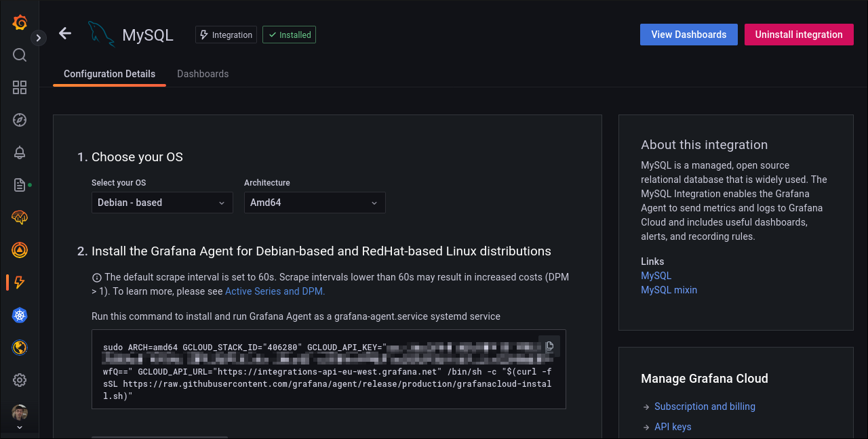
Task: Open the Alerting bell icon
Action: [x=19, y=152]
